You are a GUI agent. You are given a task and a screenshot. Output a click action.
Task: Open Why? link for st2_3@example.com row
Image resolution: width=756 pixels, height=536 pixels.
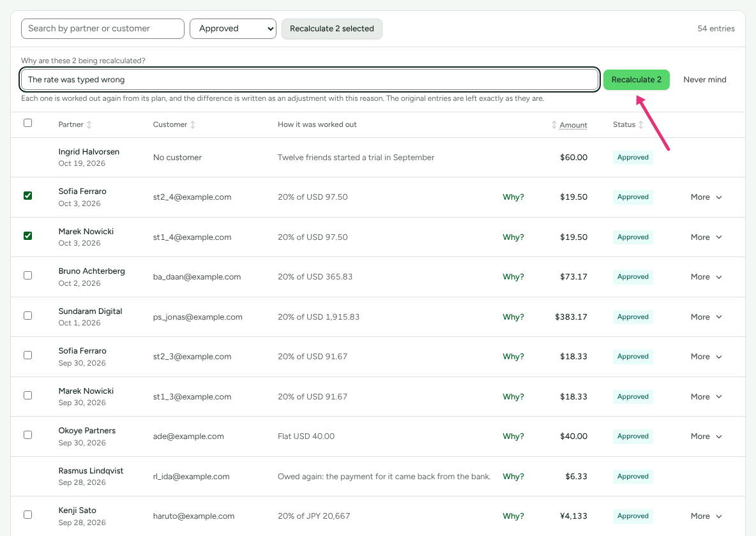513,357
